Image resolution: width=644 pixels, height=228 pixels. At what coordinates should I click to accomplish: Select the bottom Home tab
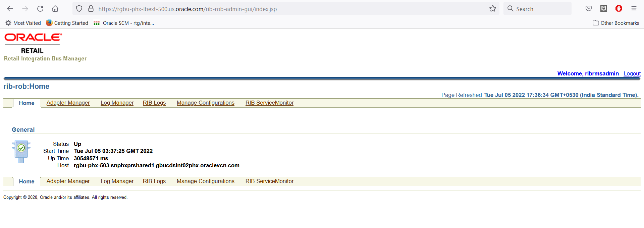[x=26, y=181]
